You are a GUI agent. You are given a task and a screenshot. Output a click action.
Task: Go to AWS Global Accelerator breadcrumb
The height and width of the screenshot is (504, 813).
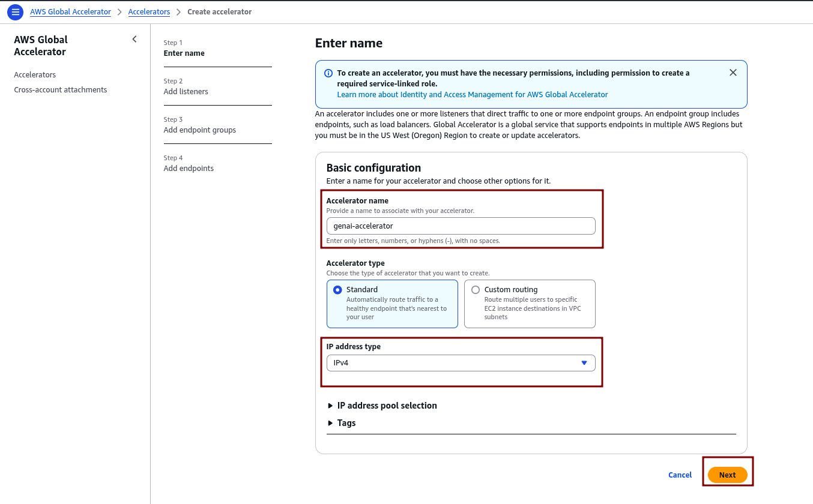tap(71, 12)
